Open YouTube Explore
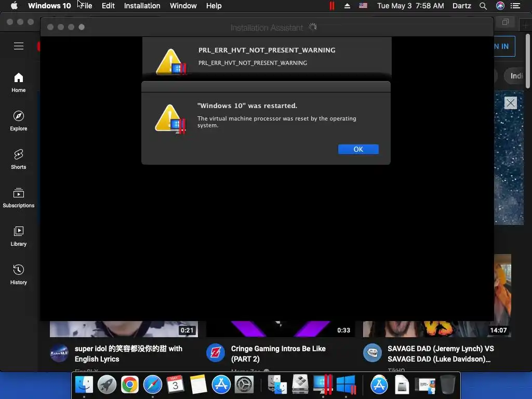Image resolution: width=532 pixels, height=399 pixels. tap(19, 121)
